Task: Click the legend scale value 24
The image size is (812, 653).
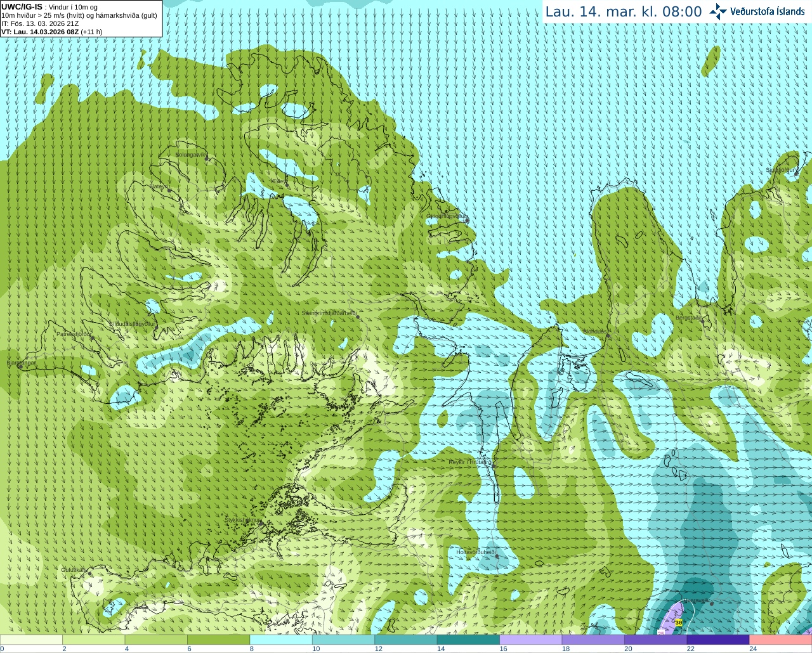Action: point(753,649)
